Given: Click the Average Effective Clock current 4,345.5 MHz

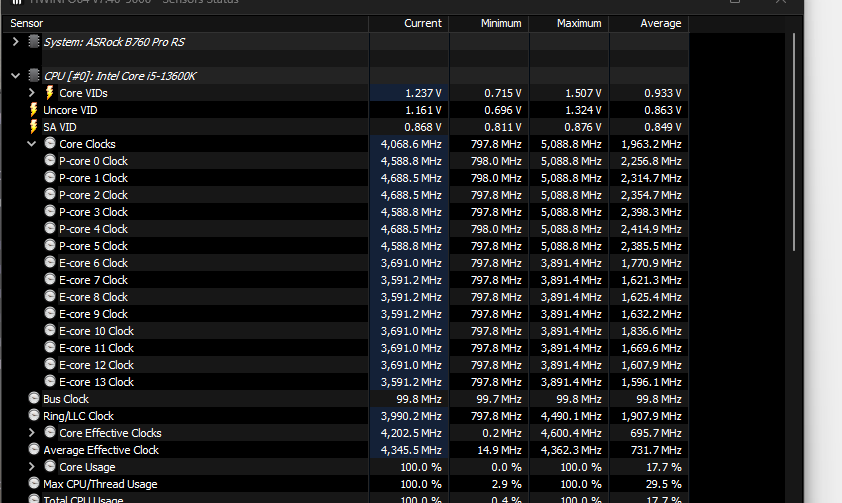Looking at the screenshot, I should coord(411,450).
